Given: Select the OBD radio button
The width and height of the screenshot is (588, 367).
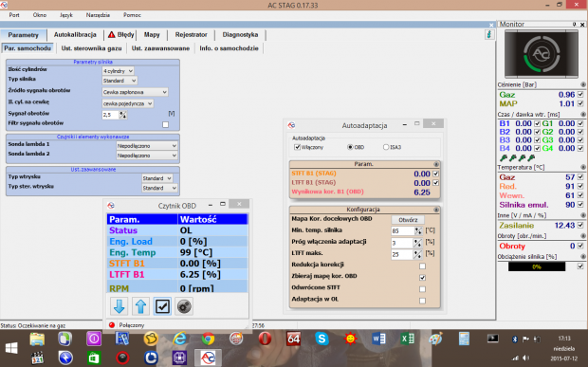Looking at the screenshot, I should 350,147.
